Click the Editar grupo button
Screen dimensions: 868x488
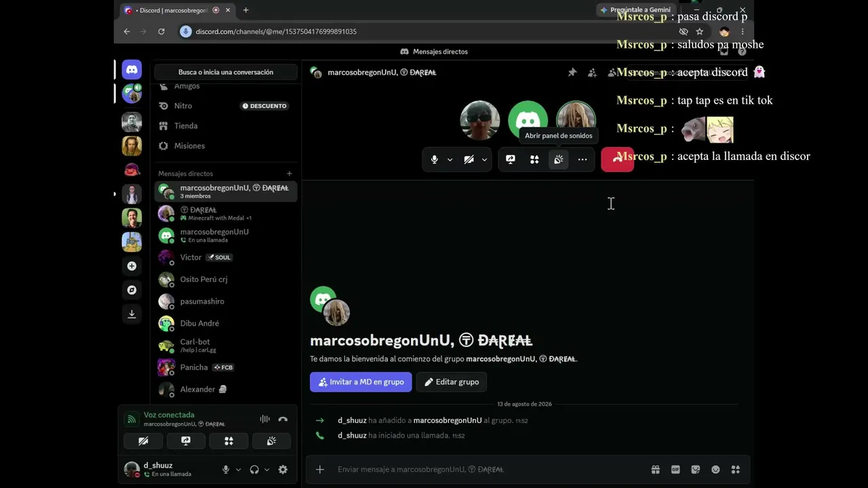(x=452, y=382)
